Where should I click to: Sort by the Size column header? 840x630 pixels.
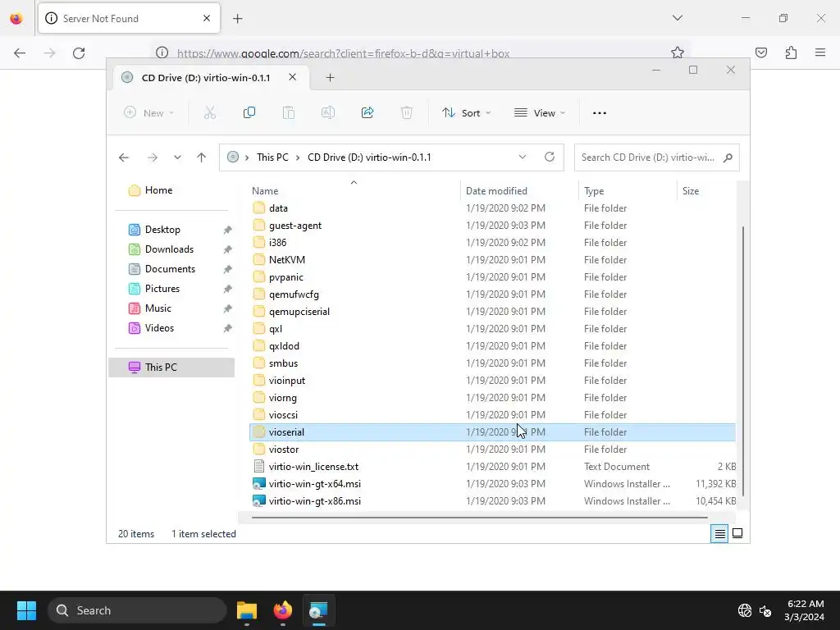[706, 190]
